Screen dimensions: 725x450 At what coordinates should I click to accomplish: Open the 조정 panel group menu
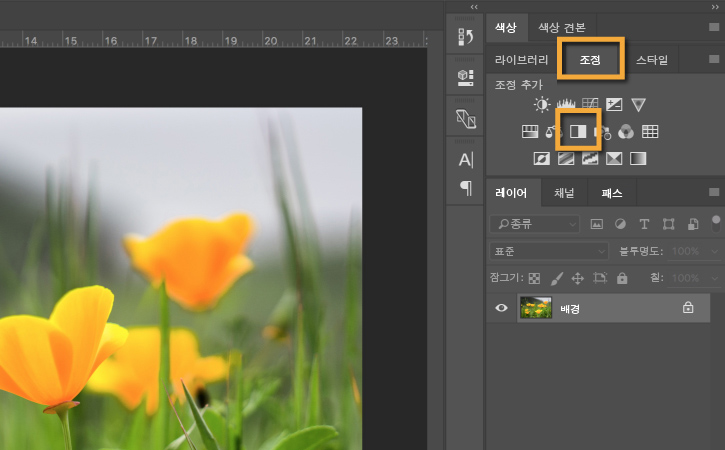click(714, 59)
